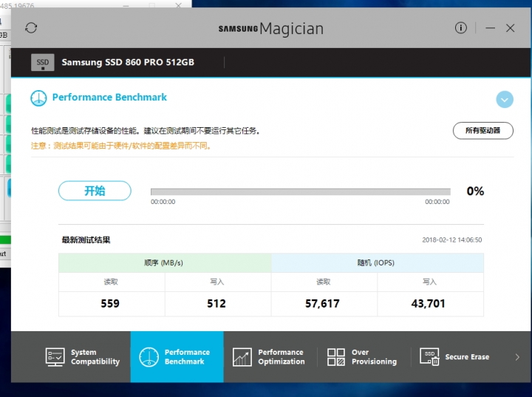This screenshot has width=532, height=397.
Task: Click the Secure Erase SSD trash icon
Action: [429, 356]
